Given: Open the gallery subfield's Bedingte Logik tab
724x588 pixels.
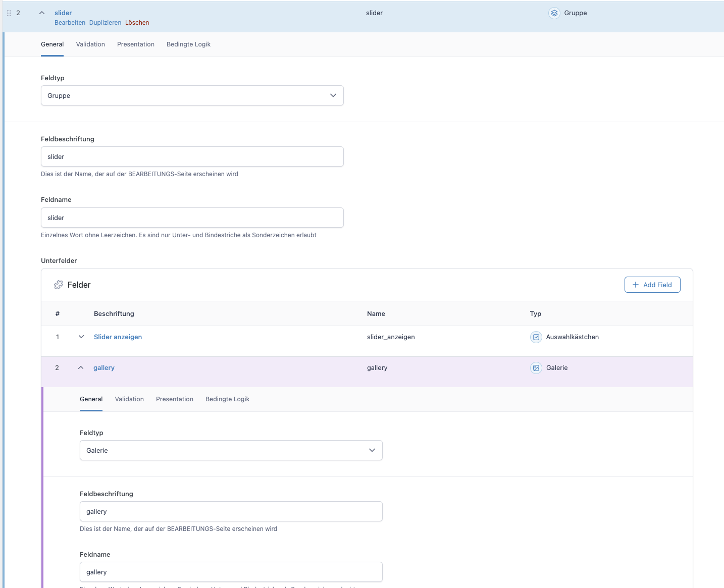Looking at the screenshot, I should point(227,399).
